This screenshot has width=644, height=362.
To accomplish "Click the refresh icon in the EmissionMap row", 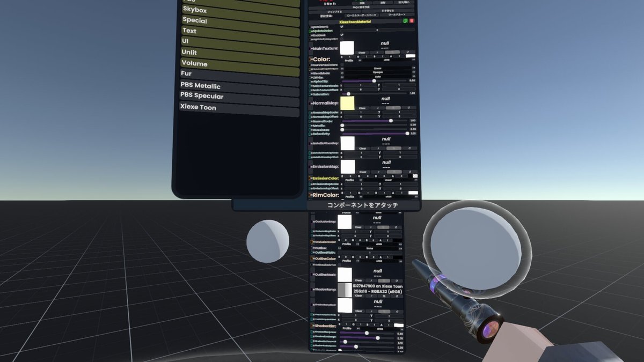I will pos(409,172).
